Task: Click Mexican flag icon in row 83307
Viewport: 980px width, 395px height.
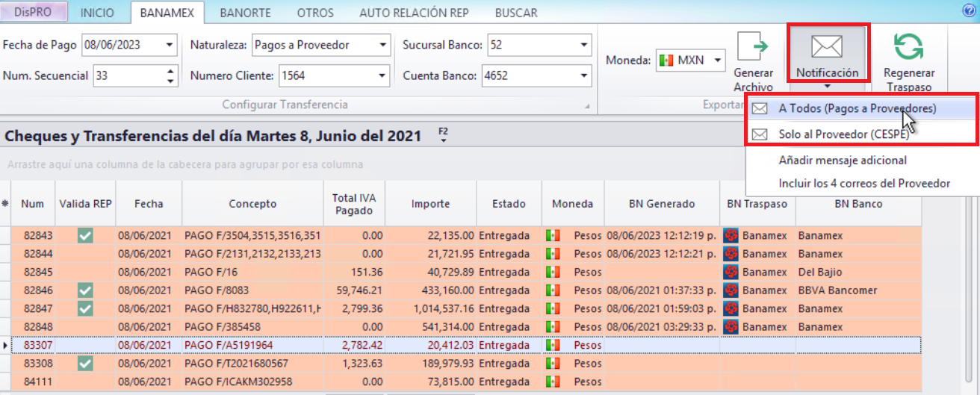Action: [x=553, y=344]
